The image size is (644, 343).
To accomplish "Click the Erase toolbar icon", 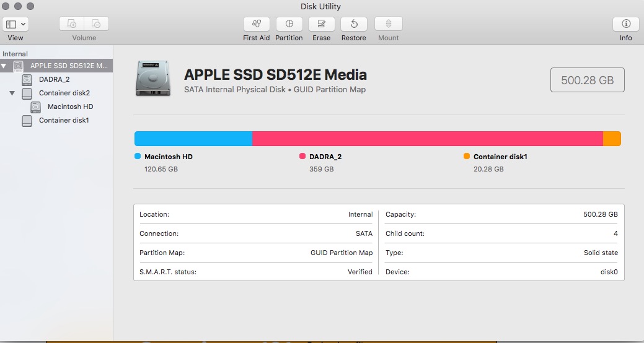I will pos(321,24).
